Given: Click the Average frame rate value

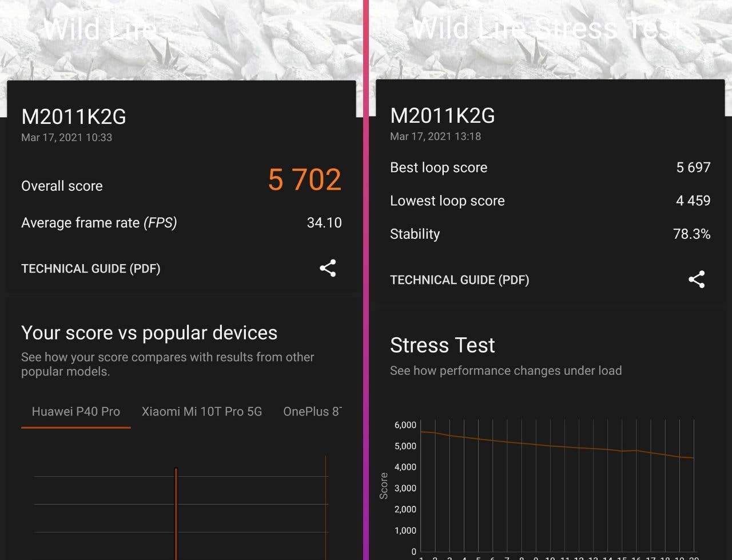Looking at the screenshot, I should 324,223.
